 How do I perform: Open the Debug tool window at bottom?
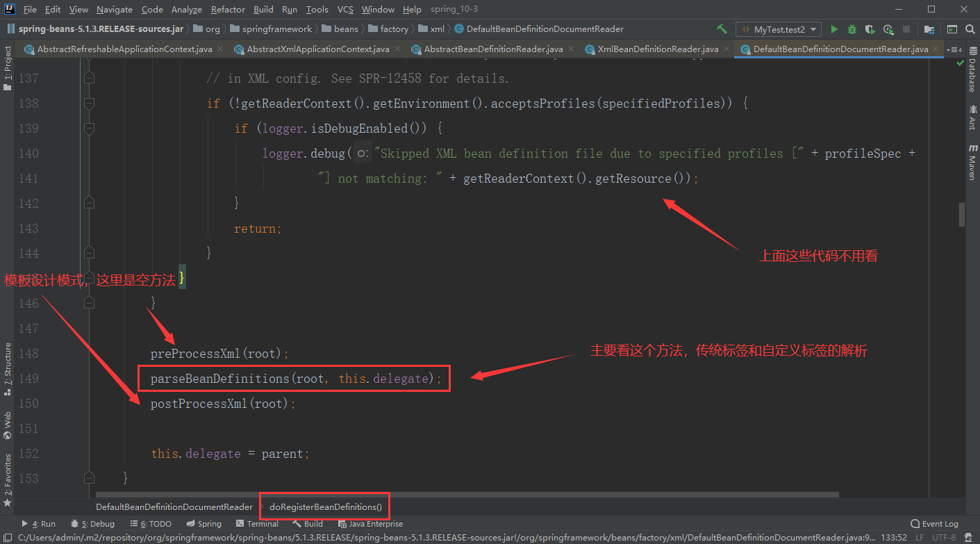pyautogui.click(x=92, y=524)
